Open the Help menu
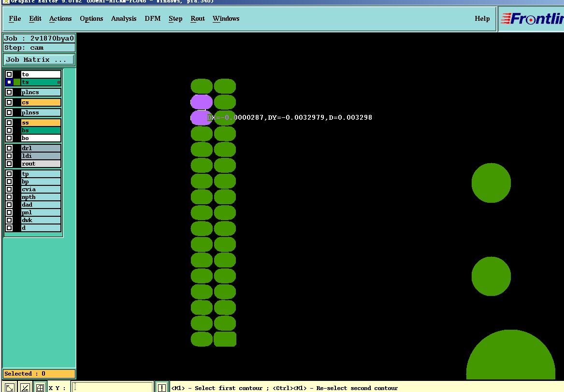The image size is (564, 392). pyautogui.click(x=482, y=19)
